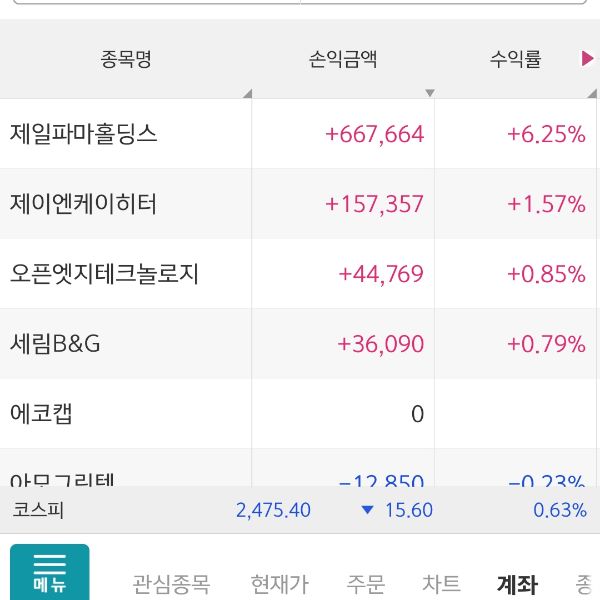600x600 pixels.
Task: Go to the 주문 tab
Action: pos(365,584)
